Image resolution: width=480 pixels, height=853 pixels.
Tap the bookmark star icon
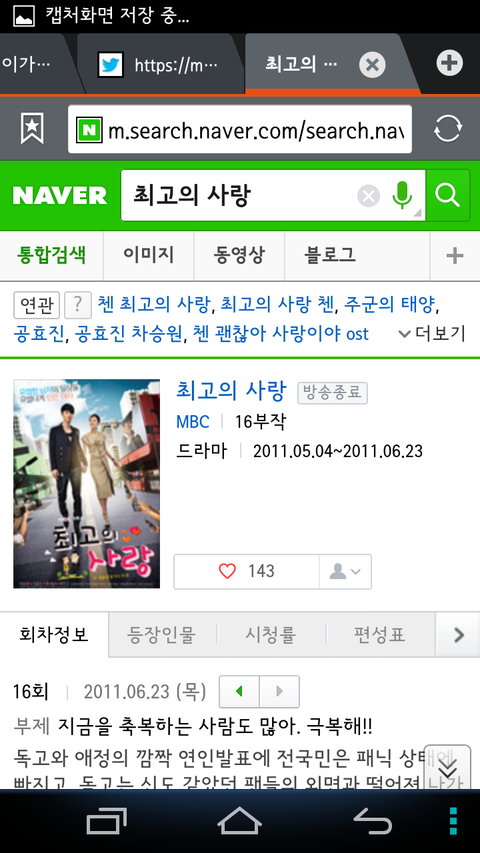tap(32, 129)
